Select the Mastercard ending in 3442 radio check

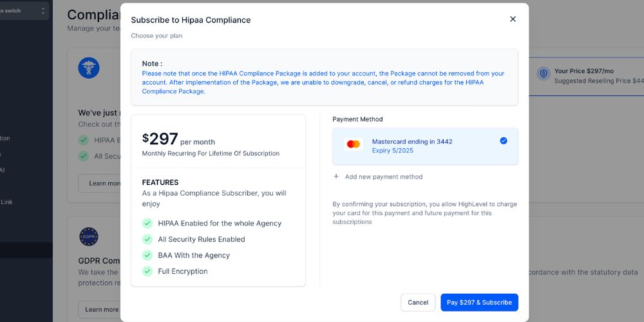pyautogui.click(x=504, y=140)
